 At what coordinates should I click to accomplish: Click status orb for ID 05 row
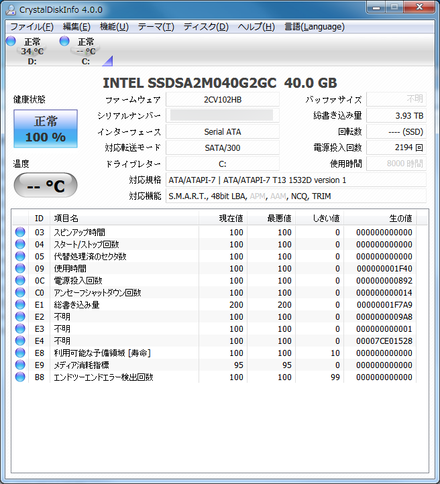coord(20,256)
